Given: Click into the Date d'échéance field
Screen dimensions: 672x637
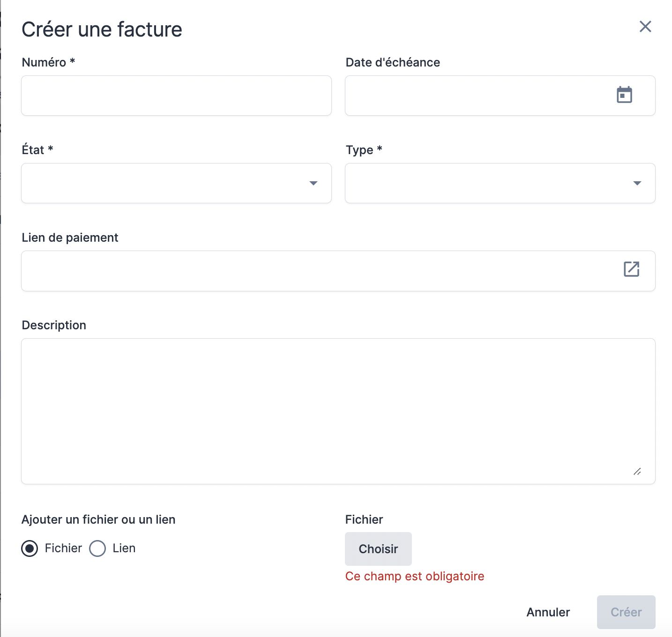Looking at the screenshot, I should (478, 96).
